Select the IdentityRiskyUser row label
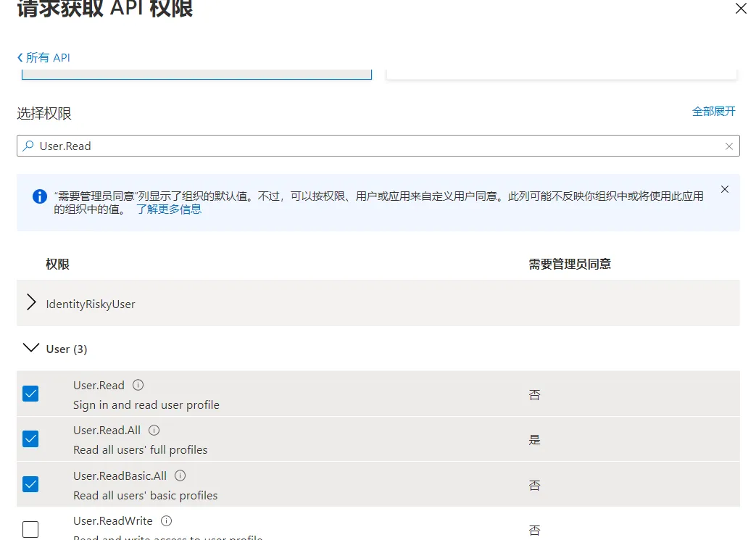The image size is (756, 540). [91, 304]
